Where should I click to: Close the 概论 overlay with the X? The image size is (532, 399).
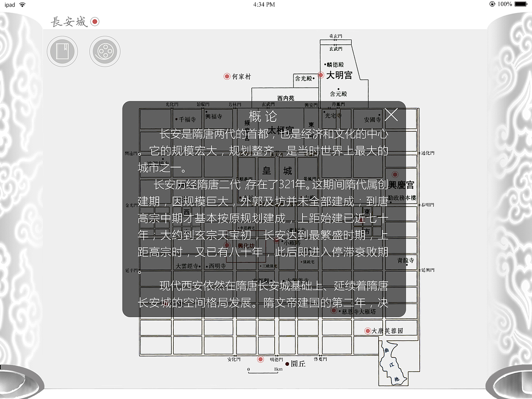pyautogui.click(x=391, y=114)
